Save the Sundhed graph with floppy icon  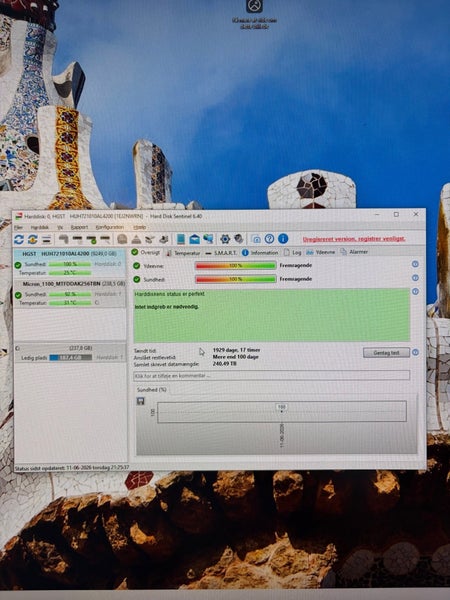coord(140,401)
